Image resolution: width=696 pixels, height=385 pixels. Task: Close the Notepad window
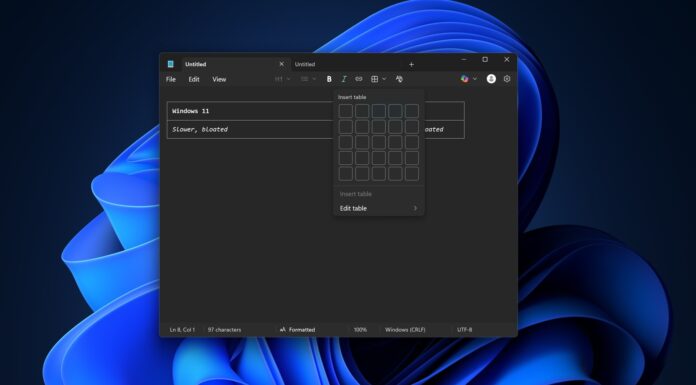tap(506, 60)
